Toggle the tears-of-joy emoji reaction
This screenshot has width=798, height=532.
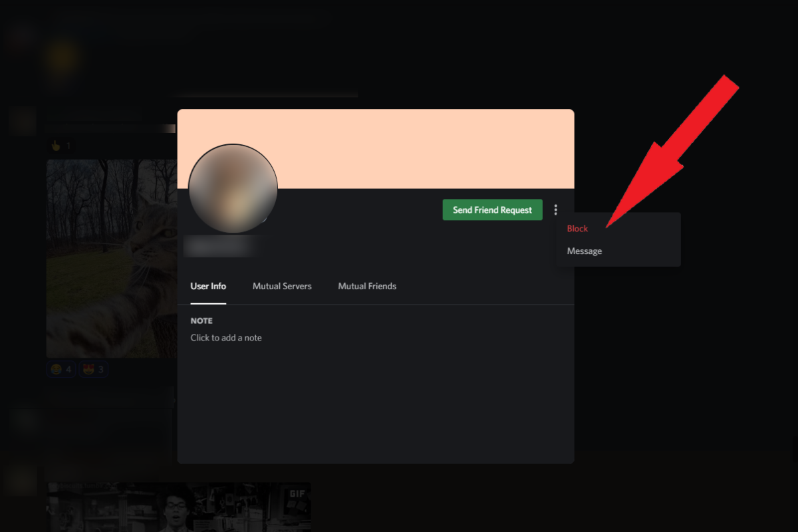(61, 368)
